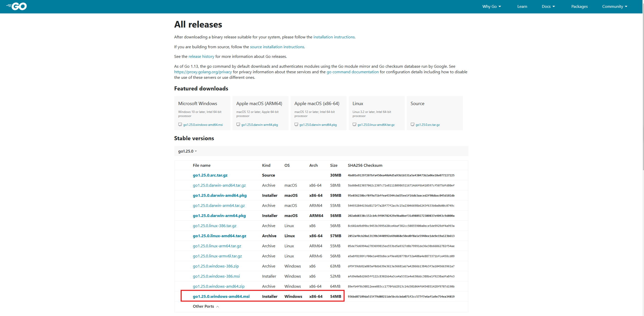This screenshot has height=316, width=644.
Task: Click go1.25.0.windows-amd64.msi in the table
Action: pyautogui.click(x=221, y=297)
